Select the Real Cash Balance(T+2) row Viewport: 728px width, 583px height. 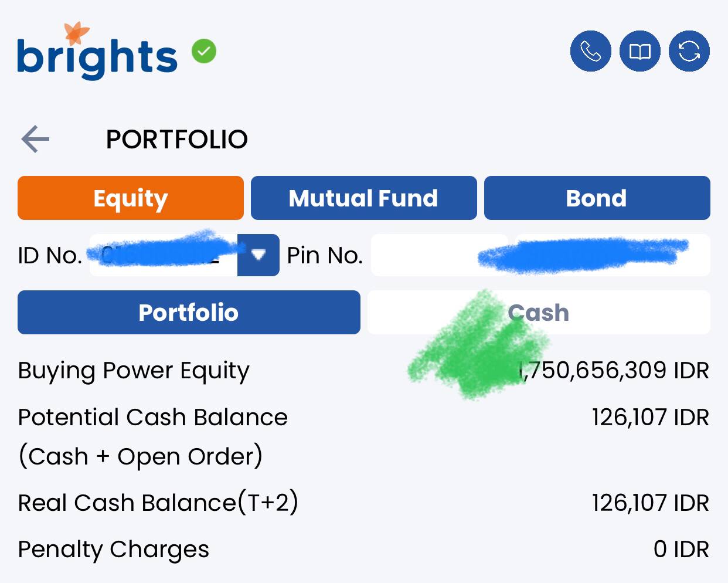click(x=363, y=503)
